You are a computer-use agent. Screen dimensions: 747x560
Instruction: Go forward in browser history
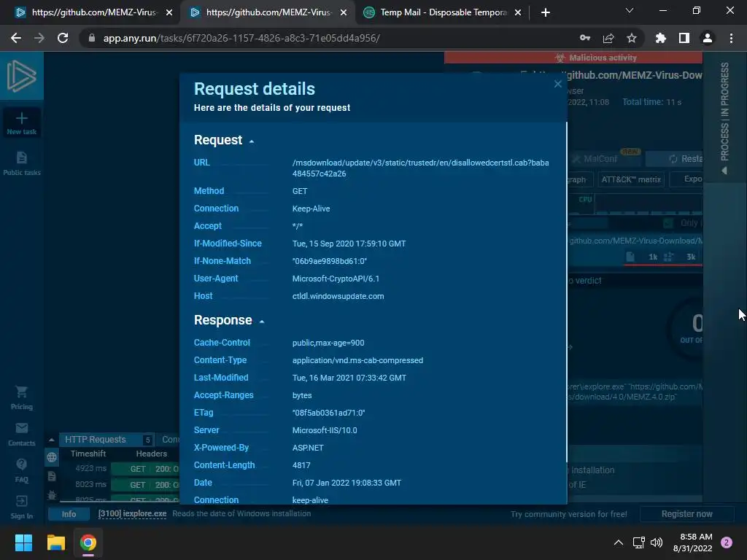click(39, 38)
